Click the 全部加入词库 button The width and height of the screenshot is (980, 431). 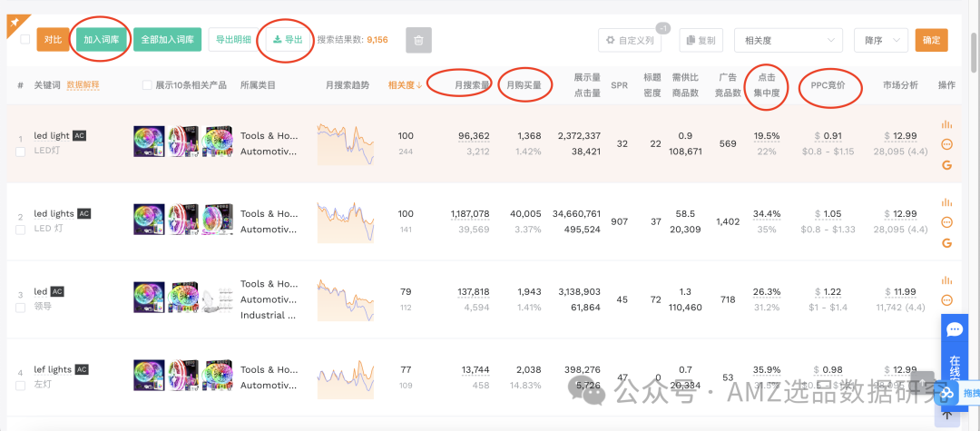coord(167,39)
